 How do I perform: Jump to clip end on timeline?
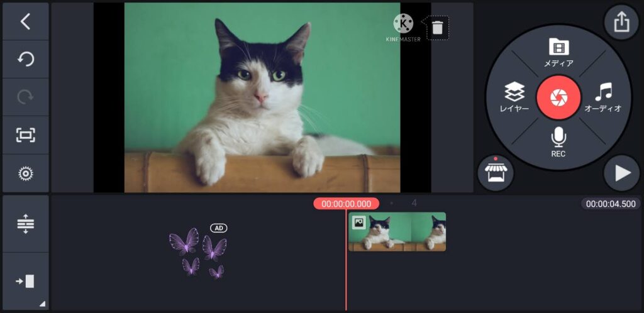coord(25,281)
